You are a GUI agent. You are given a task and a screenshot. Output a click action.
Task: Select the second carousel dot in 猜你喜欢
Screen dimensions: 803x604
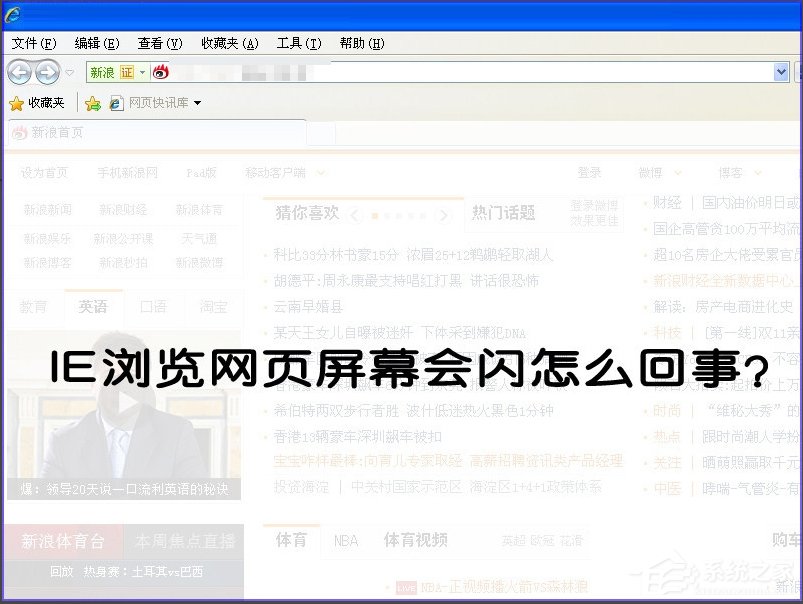pyautogui.click(x=386, y=216)
